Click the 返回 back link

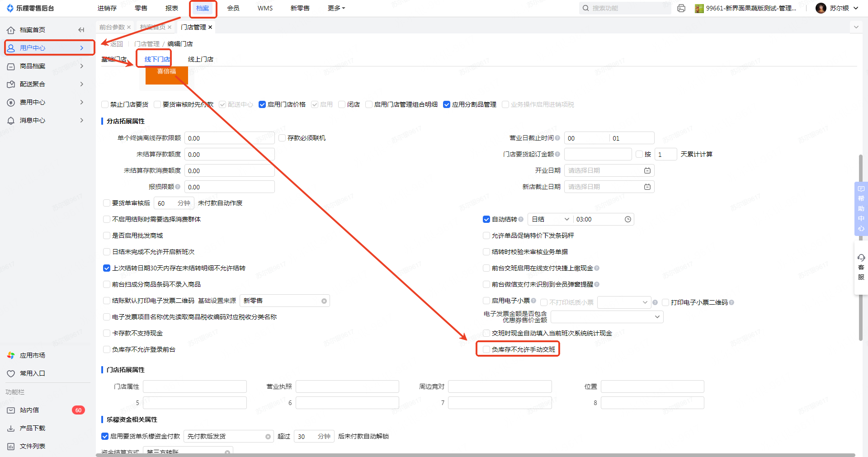tap(116, 44)
